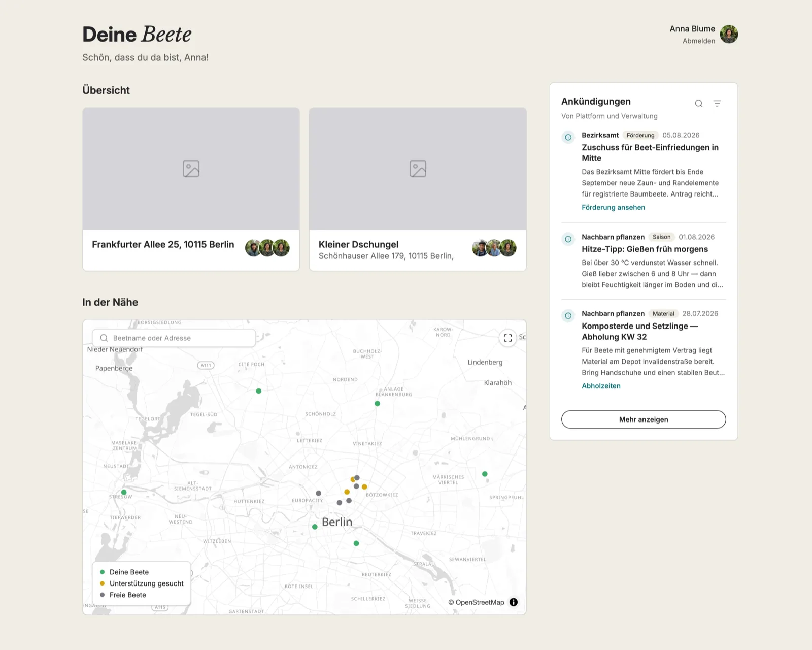Click info icon beside Bezirksamt announcement
Image resolution: width=812 pixels, height=650 pixels.
[x=568, y=137]
